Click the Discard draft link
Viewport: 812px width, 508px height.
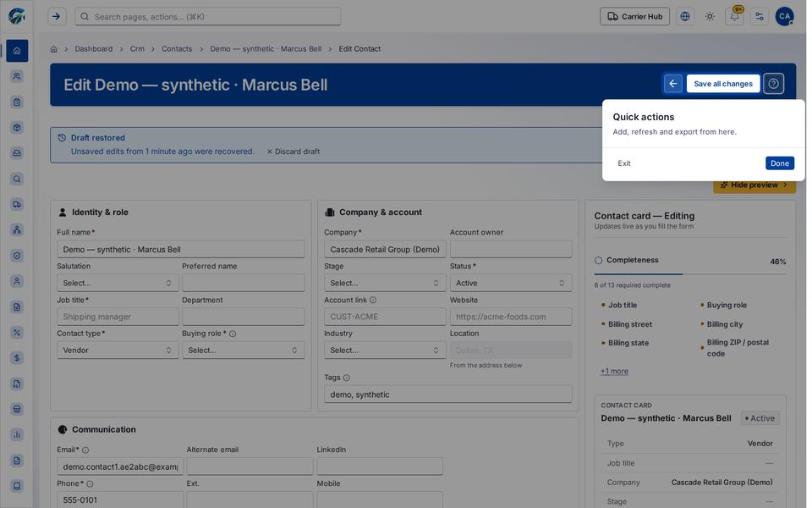point(294,152)
